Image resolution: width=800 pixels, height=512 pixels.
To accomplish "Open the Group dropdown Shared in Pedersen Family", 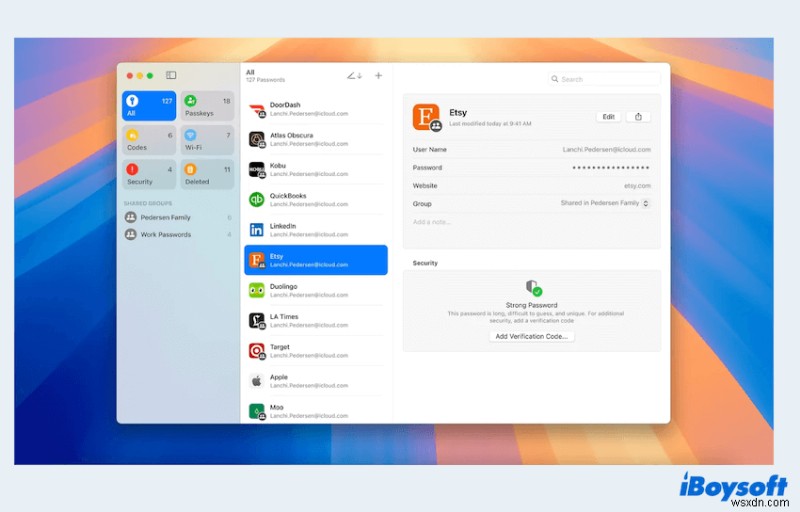I will click(x=605, y=203).
